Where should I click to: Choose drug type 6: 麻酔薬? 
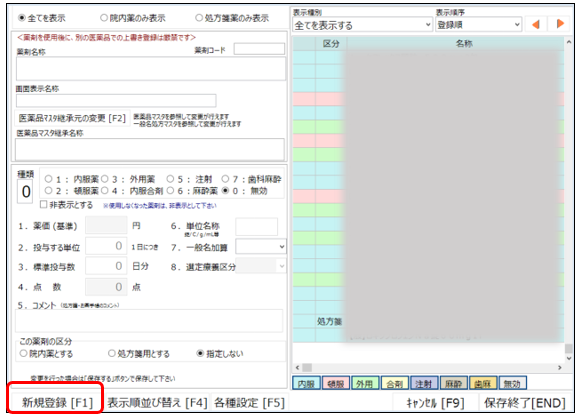tap(170, 191)
